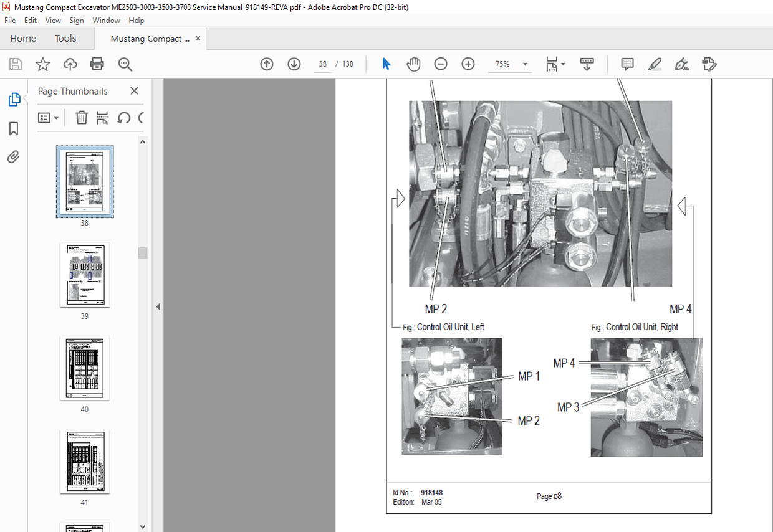Viewport: 773px width, 532px height.
Task: Toggle the Bookmarks panel in the sidebar
Action: tap(14, 128)
